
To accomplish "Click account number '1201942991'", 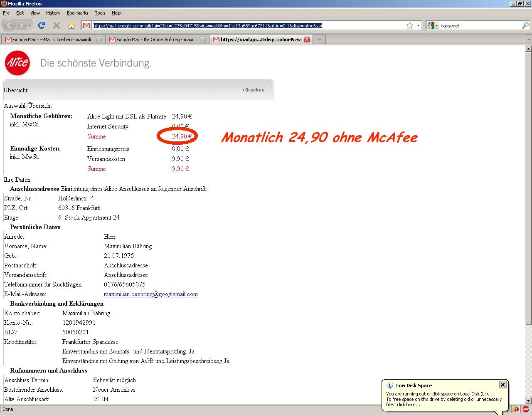I will (79, 323).
